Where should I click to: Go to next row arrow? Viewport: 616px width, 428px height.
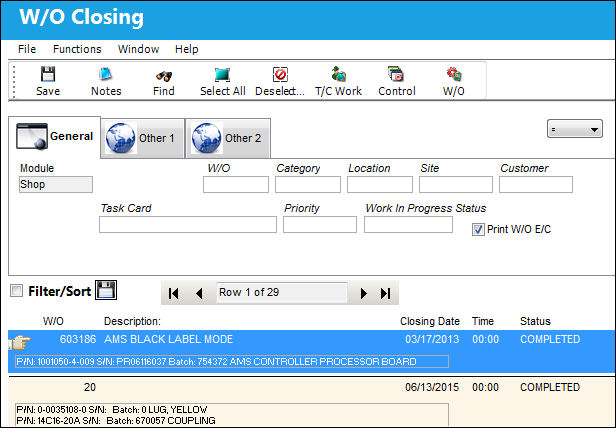click(363, 293)
